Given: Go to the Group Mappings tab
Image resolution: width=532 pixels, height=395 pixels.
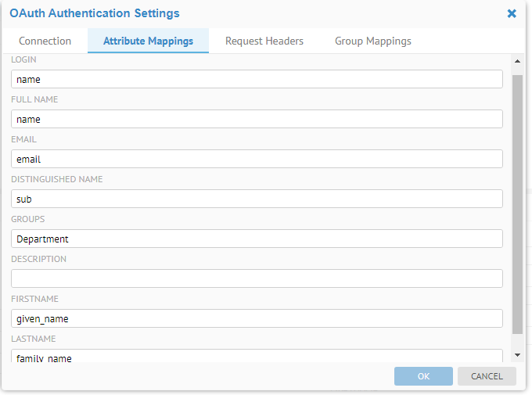Looking at the screenshot, I should [x=373, y=41].
